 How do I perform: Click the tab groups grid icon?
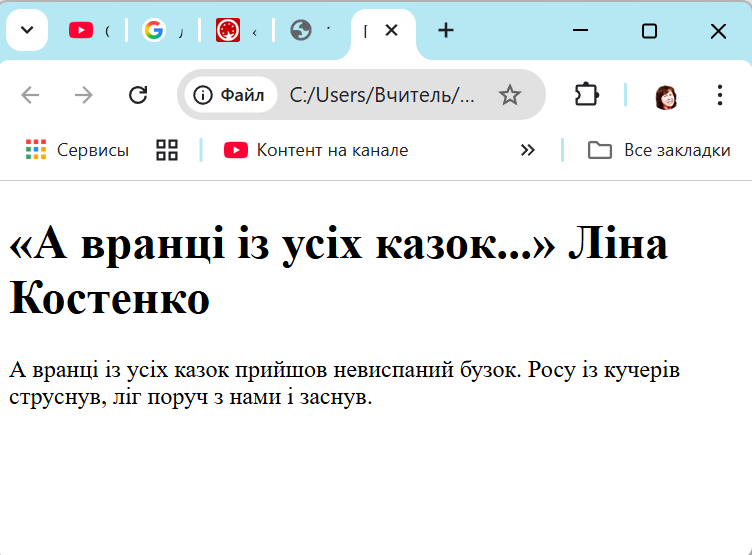point(167,150)
